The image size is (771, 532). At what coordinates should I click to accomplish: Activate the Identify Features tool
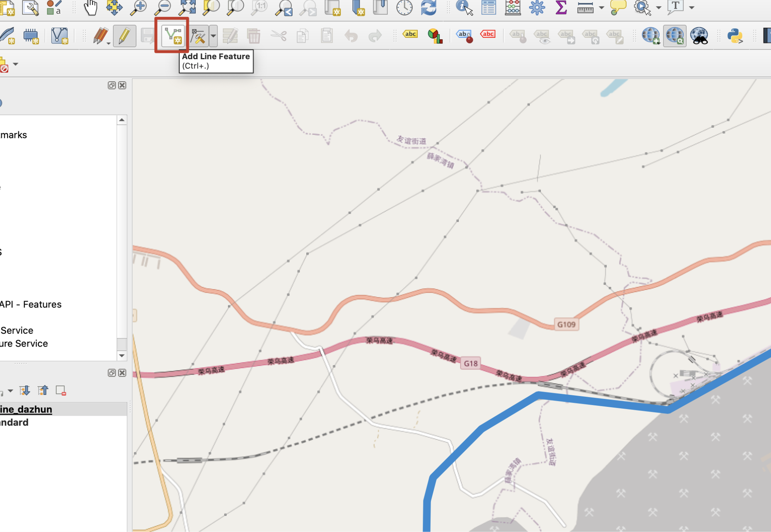(x=462, y=7)
